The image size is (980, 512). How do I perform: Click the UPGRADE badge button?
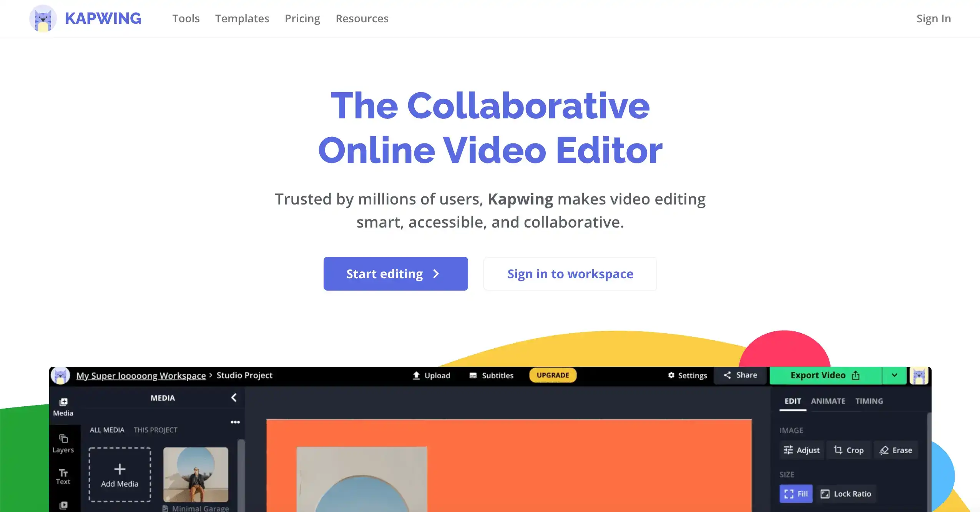point(552,375)
